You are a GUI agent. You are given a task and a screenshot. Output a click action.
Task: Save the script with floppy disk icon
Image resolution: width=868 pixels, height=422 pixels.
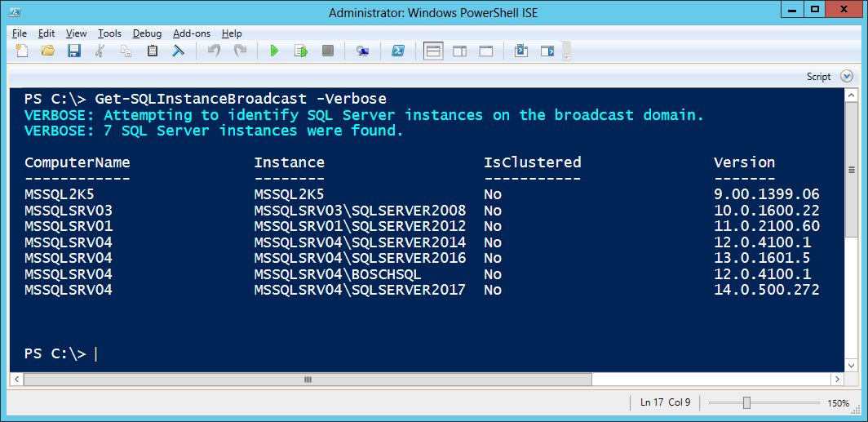pos(74,51)
